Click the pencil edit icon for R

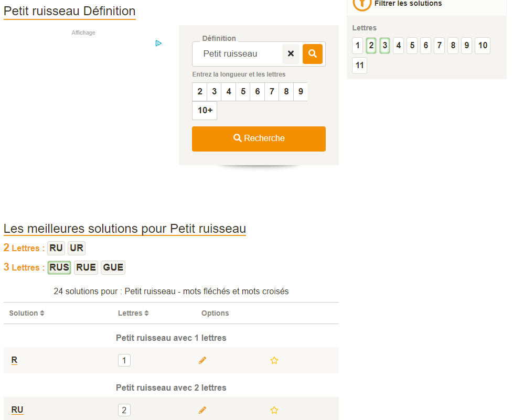pyautogui.click(x=202, y=360)
